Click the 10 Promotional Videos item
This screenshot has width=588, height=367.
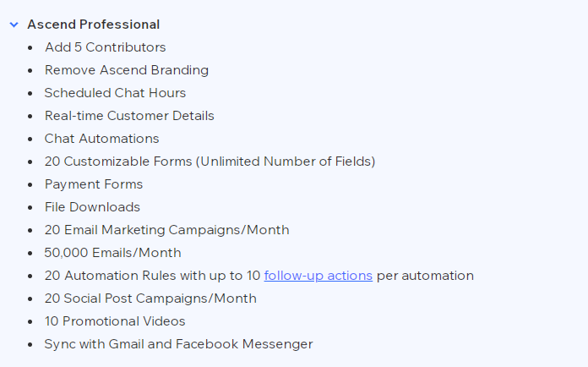click(115, 321)
